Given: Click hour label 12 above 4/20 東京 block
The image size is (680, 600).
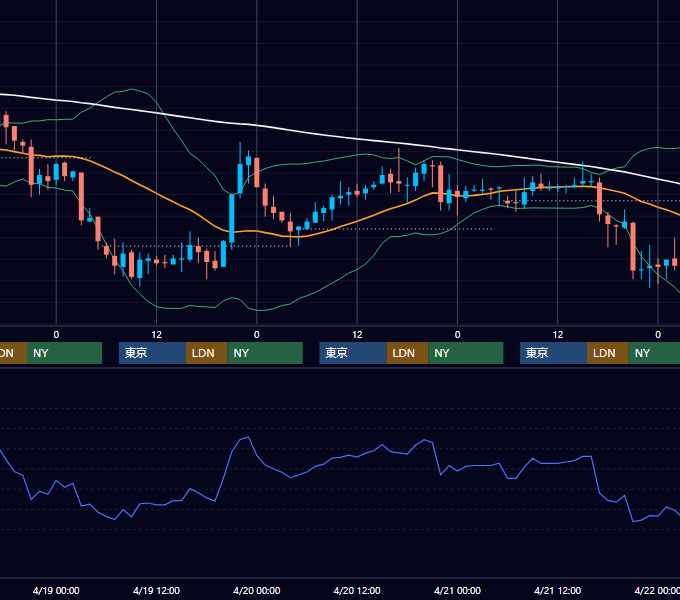Looking at the screenshot, I should click(357, 335).
